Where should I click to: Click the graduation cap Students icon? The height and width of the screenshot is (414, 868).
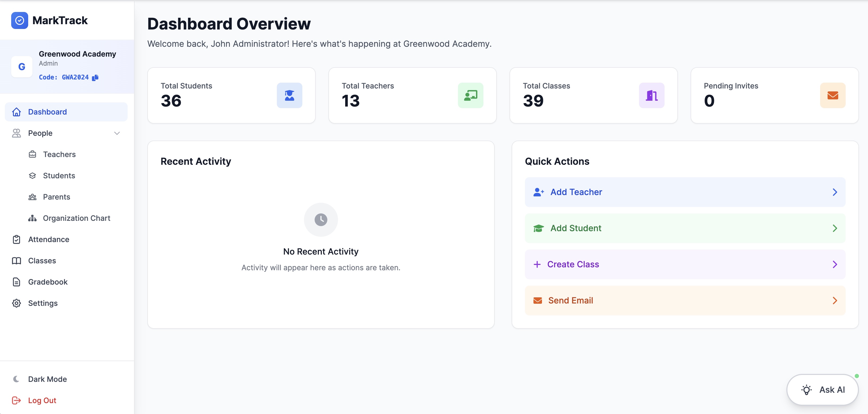[33, 175]
